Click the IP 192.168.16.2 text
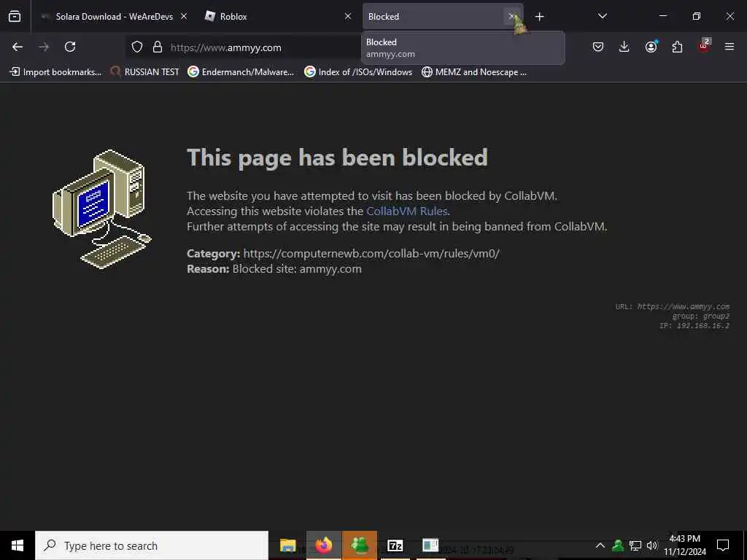The image size is (747, 560). 694,326
